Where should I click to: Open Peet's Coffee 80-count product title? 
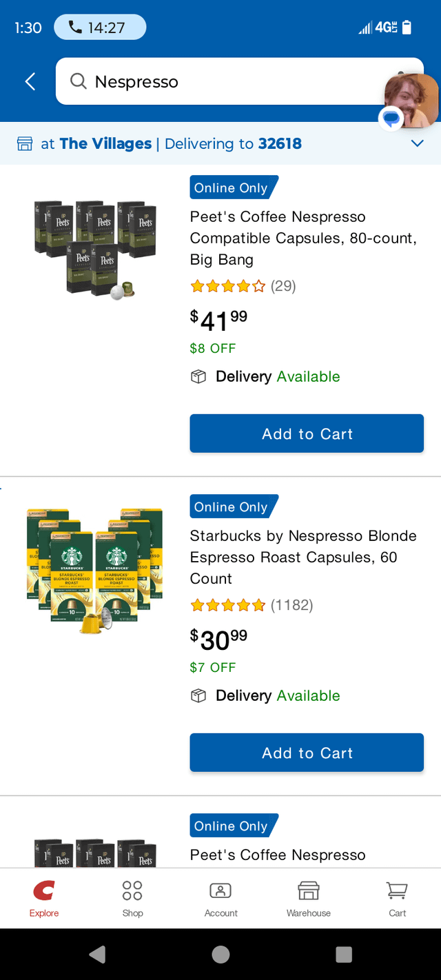(x=303, y=238)
